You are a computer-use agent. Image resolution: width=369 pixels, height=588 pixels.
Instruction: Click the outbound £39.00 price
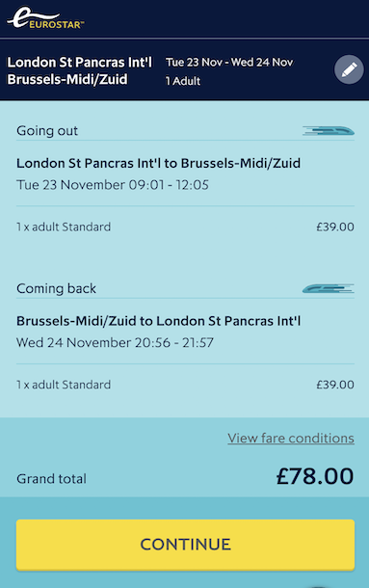pyautogui.click(x=335, y=227)
